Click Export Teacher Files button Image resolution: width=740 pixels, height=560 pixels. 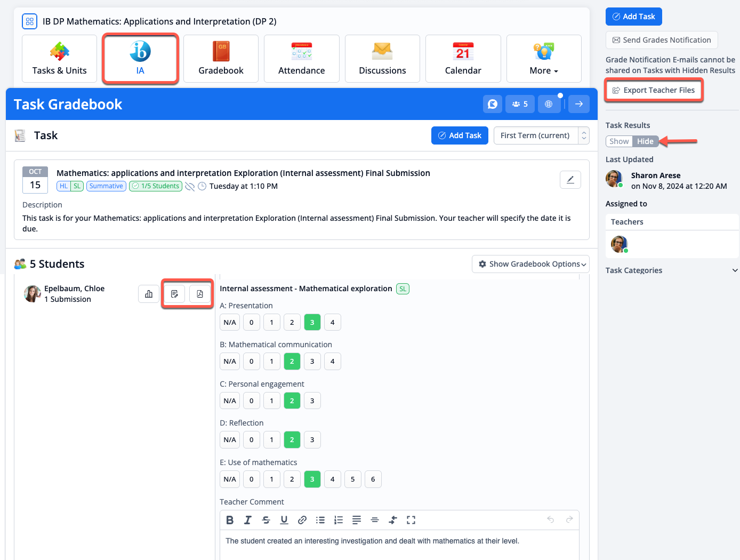654,90
